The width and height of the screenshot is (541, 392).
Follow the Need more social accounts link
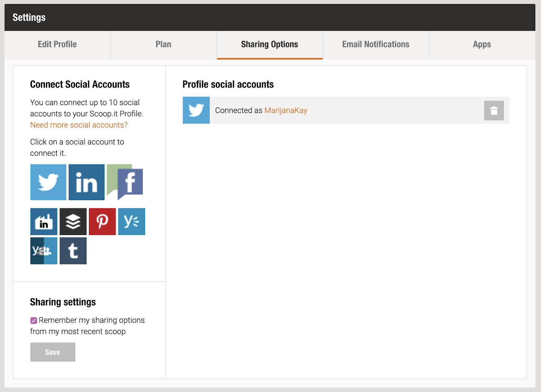tap(79, 125)
